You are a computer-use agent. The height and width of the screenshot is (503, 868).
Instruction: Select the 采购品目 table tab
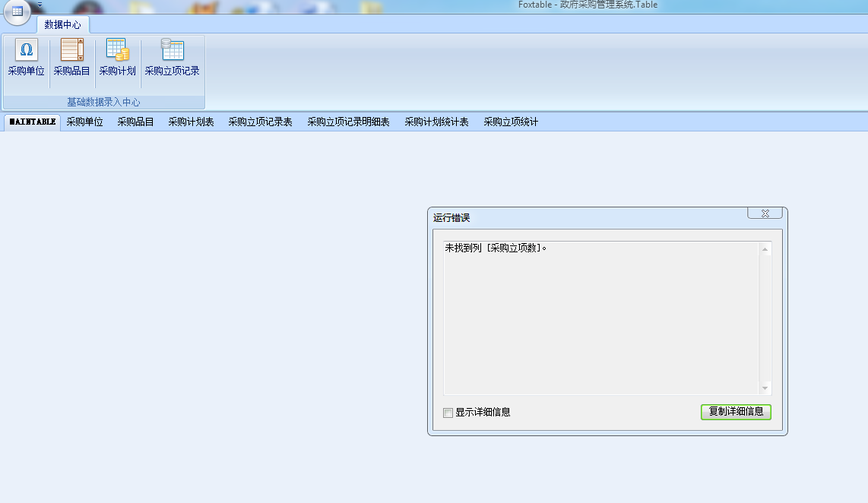pyautogui.click(x=135, y=122)
